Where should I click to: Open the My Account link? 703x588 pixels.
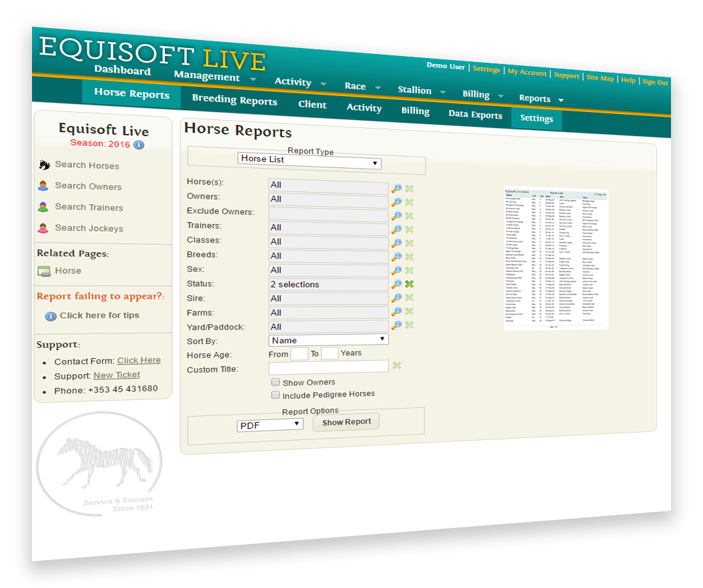point(527,72)
